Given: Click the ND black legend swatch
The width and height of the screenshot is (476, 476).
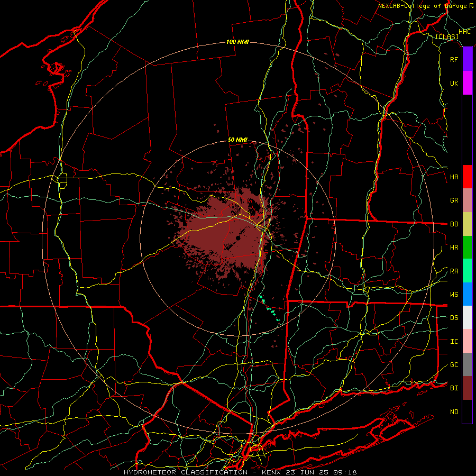Looking at the screenshot, I should coord(467,411).
